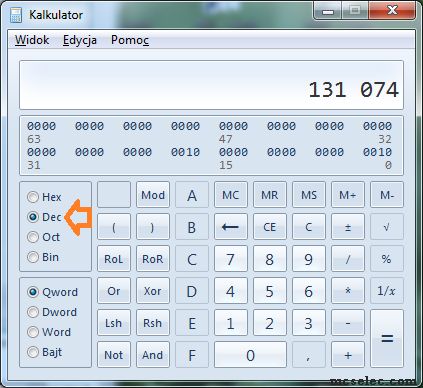
Task: Click the number 7 key
Action: pos(231,259)
